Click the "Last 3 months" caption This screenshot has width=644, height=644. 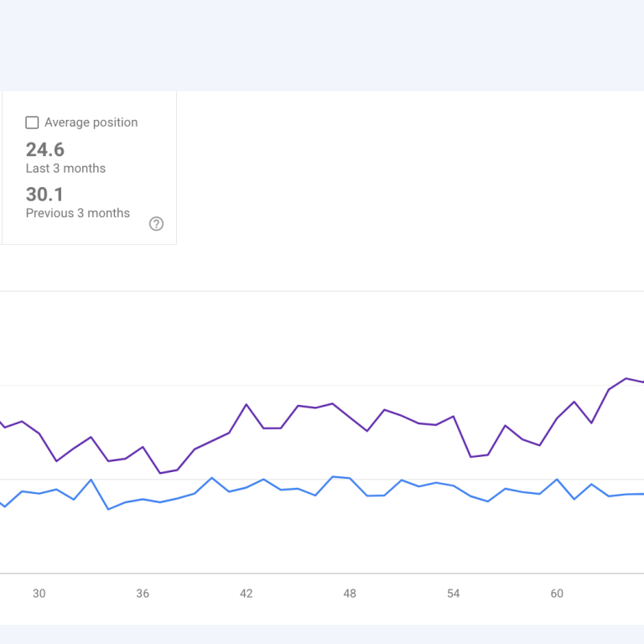65,169
